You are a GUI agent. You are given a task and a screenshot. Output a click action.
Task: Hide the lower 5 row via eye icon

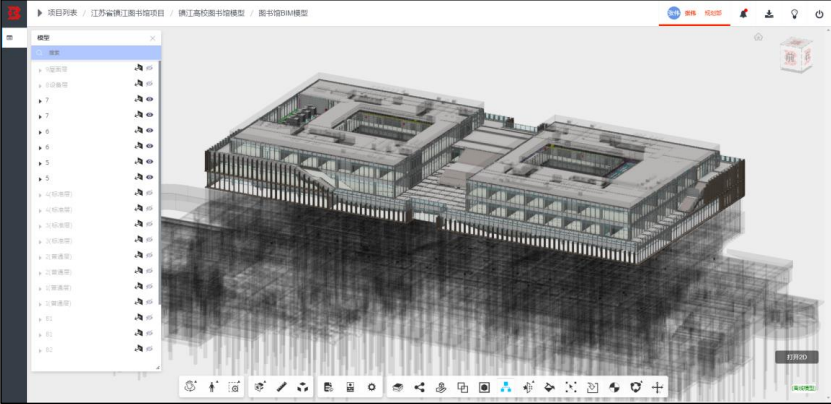[150, 177]
